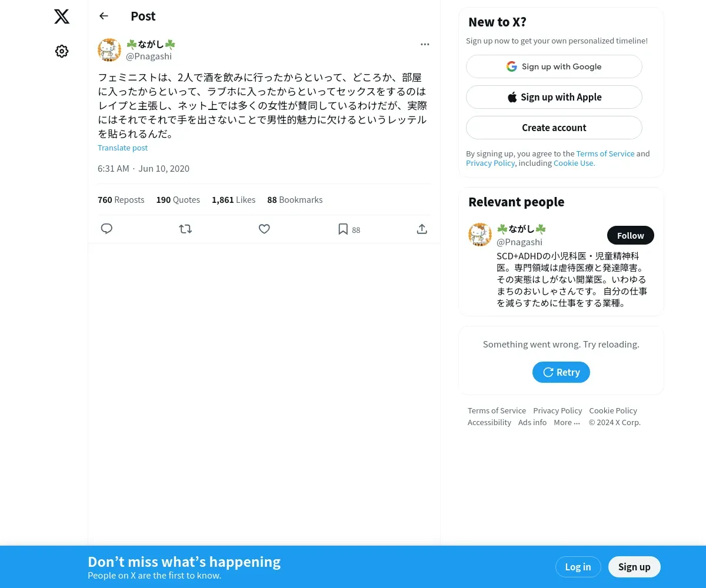Click the reply speech bubble icon
The image size is (706, 588).
click(x=106, y=229)
